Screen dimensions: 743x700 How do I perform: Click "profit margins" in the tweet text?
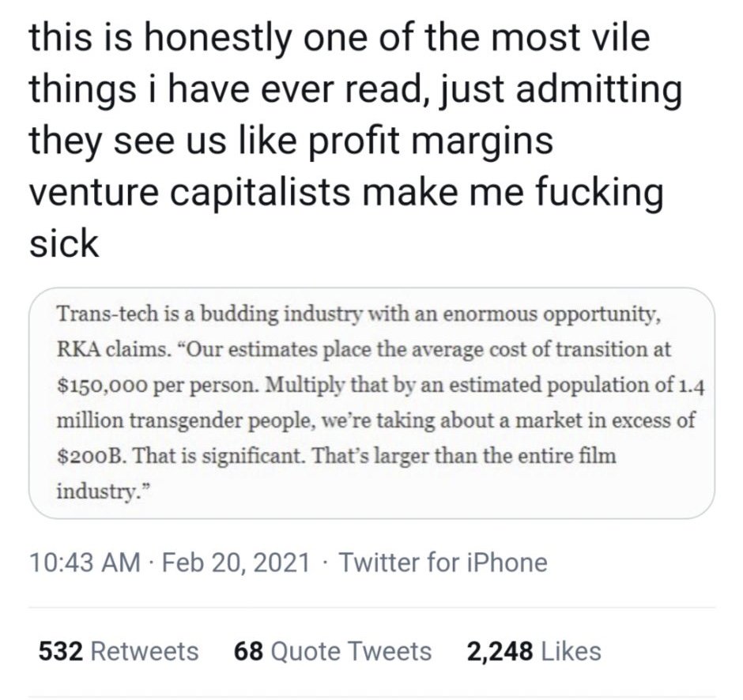[x=395, y=141]
